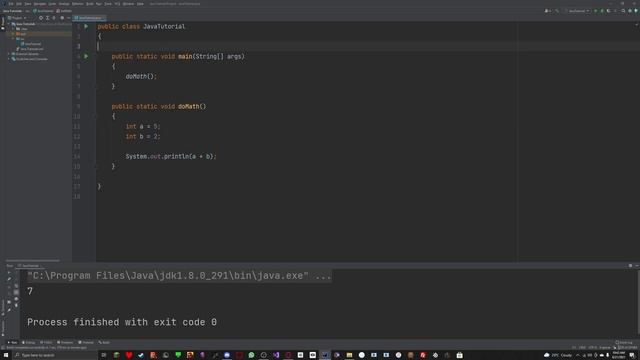Open Run panel settings gear

(x=630, y=266)
